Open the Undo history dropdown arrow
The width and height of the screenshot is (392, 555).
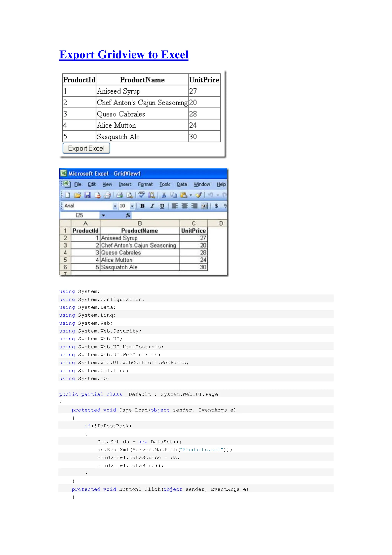pos(217,195)
